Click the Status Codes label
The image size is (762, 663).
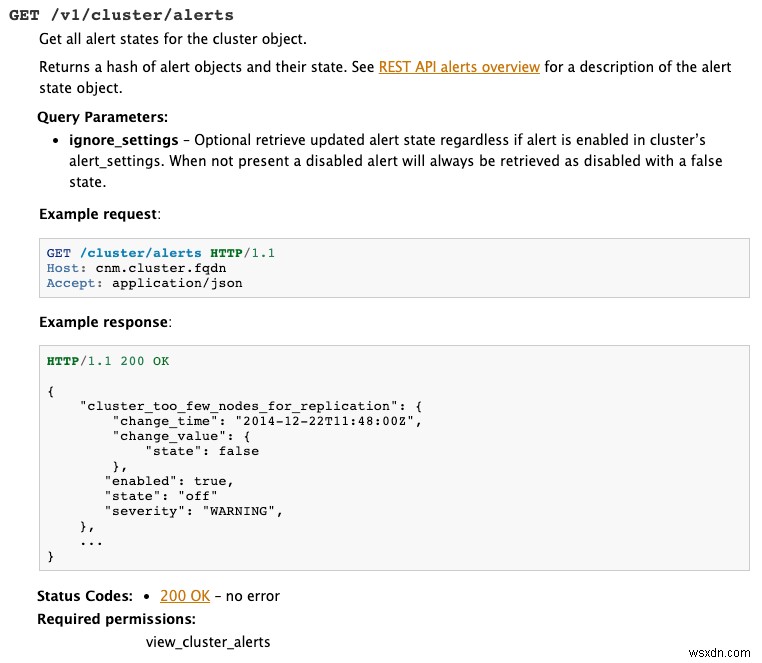[x=84, y=596]
